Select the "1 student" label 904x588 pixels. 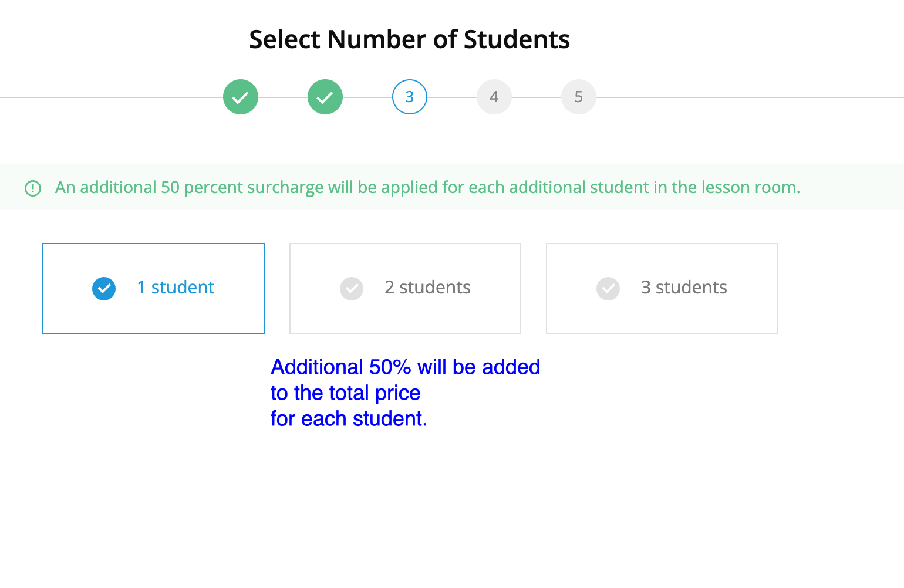click(176, 288)
